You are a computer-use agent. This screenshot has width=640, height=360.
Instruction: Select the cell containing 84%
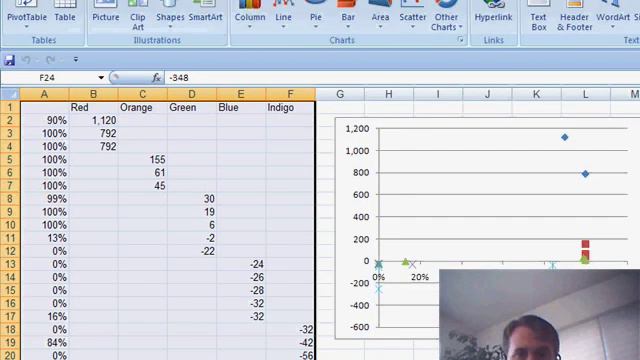pos(44,342)
